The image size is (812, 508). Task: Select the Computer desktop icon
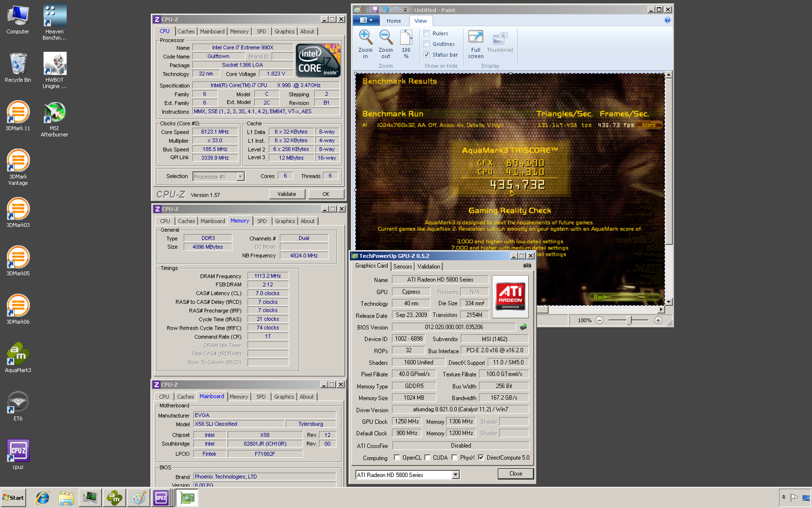18,19
